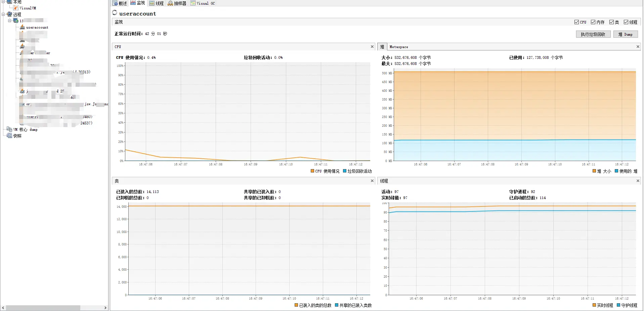Collapse the remote host node
Image resolution: width=644 pixels, height=311 pixels.
pyautogui.click(x=10, y=21)
